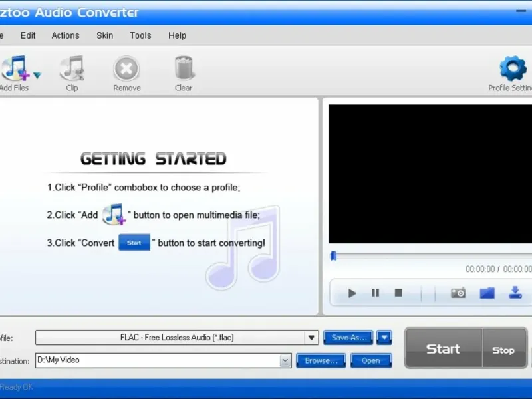The height and width of the screenshot is (399, 532).
Task: Open the Actions menu
Action: point(65,35)
